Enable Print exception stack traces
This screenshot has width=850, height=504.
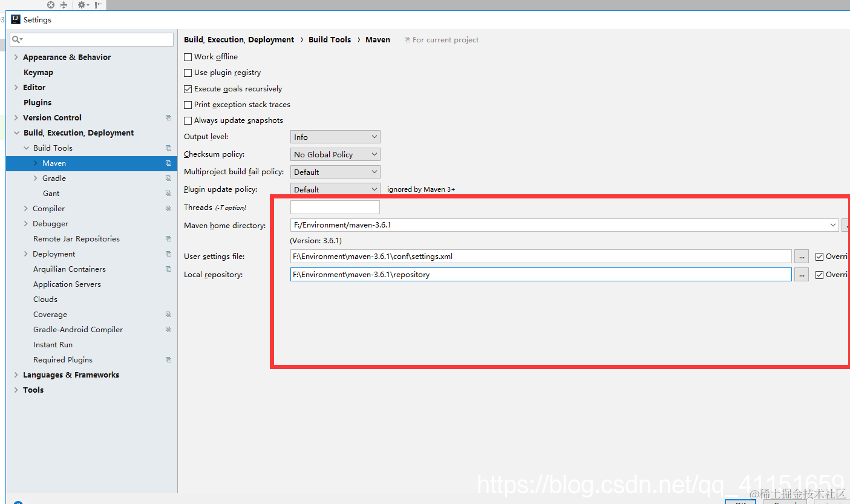[x=188, y=105]
